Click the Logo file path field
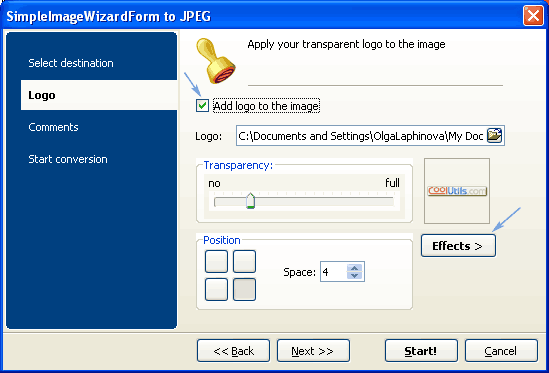The image size is (549, 373). pyautogui.click(x=361, y=136)
